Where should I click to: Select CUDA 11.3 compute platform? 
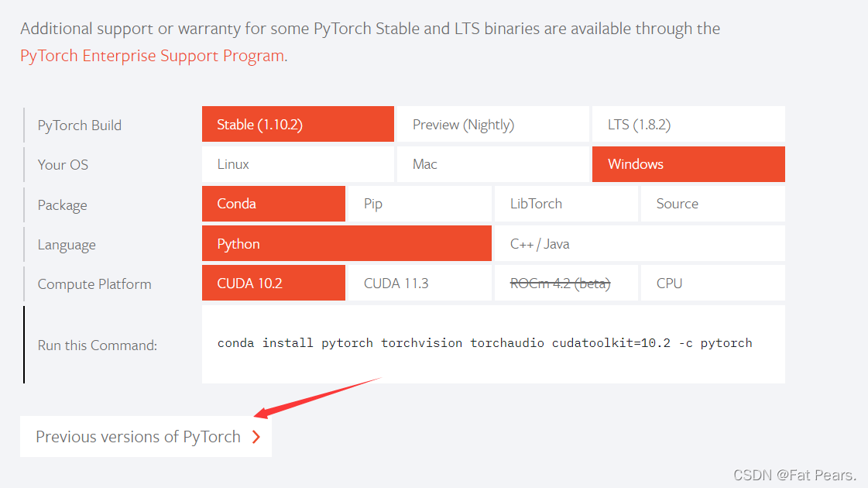(x=420, y=283)
